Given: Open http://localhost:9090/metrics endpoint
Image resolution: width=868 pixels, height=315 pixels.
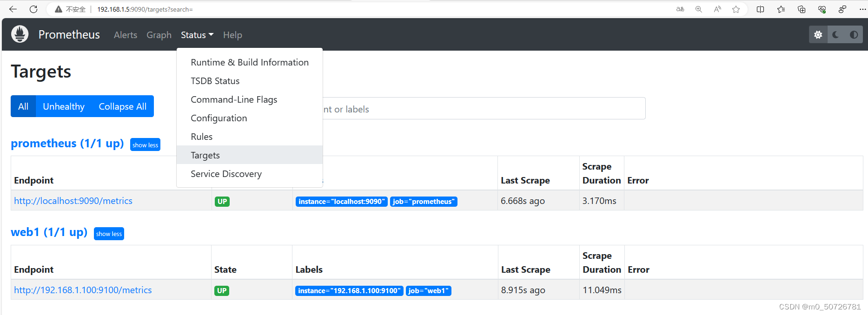Looking at the screenshot, I should coord(73,201).
